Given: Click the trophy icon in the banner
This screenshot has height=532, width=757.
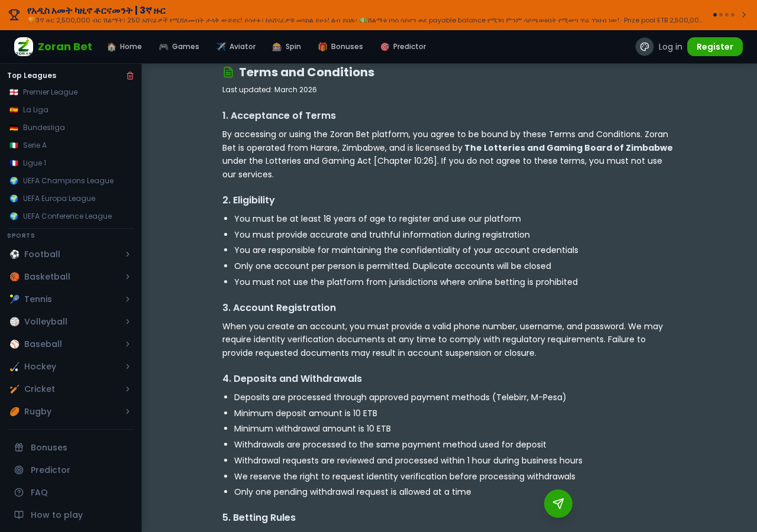Looking at the screenshot, I should click(x=14, y=15).
